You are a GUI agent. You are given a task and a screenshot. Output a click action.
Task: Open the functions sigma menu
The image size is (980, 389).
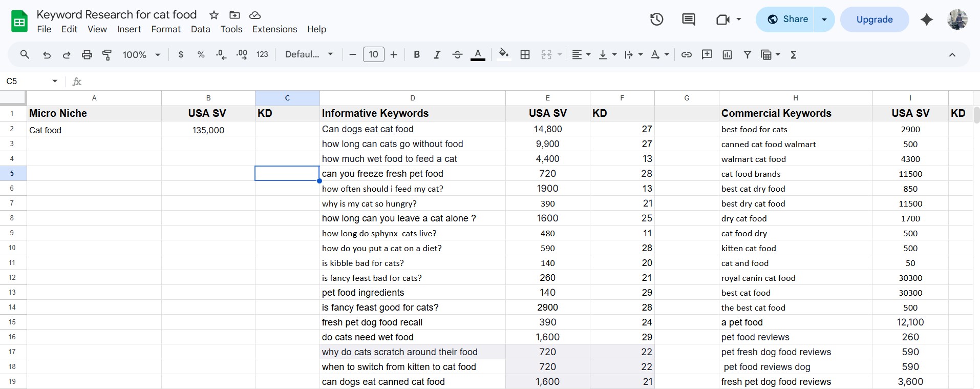point(794,54)
